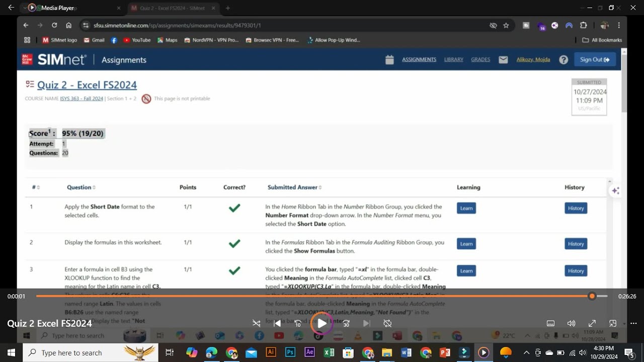Click the video seek bar thumb
This screenshot has height=362, width=644.
[592, 296]
